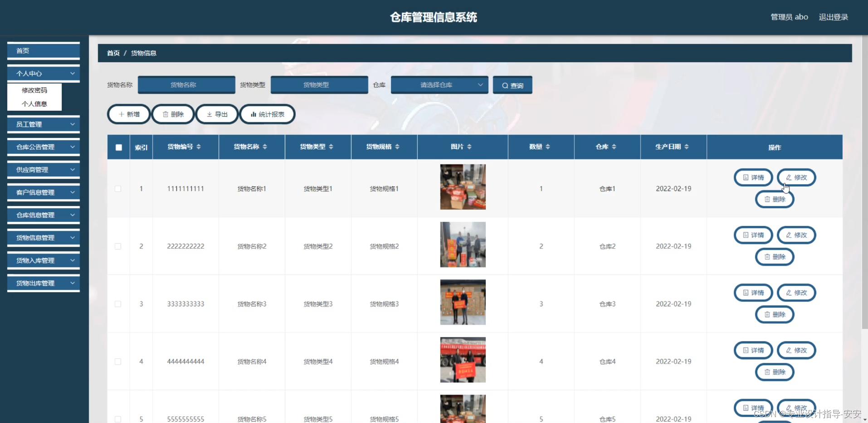Click 修改 button for row 1

(x=796, y=177)
